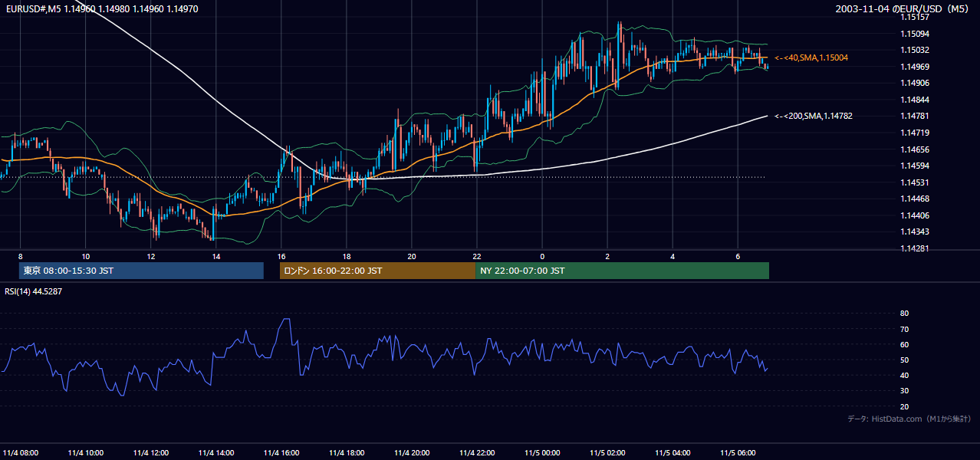Click price axis value 1.15032
Image resolution: width=980 pixels, height=460 pixels.
point(914,50)
